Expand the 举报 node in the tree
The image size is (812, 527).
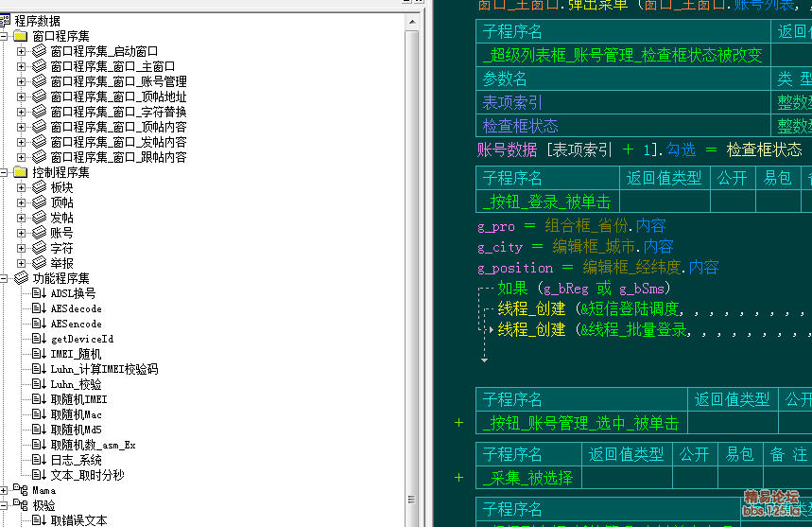pos(22,263)
